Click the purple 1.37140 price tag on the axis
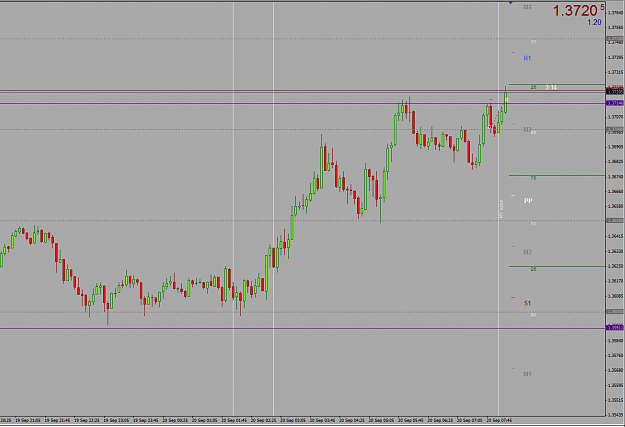625x427 pixels. pos(615,103)
